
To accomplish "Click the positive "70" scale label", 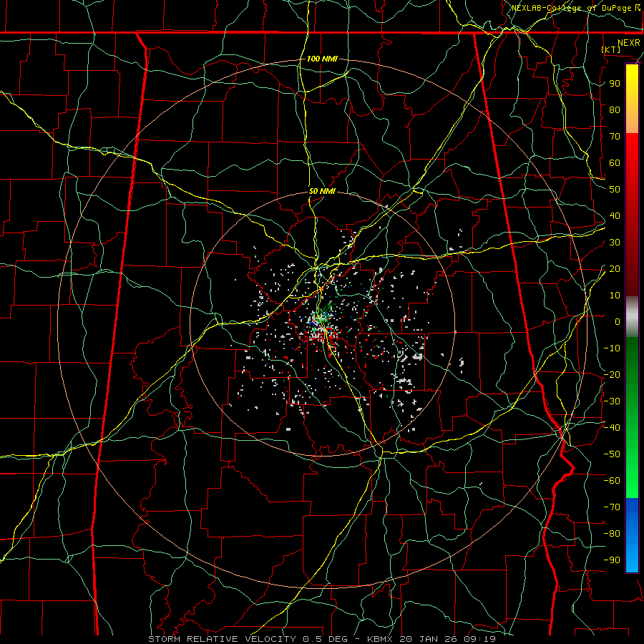I will (615, 137).
